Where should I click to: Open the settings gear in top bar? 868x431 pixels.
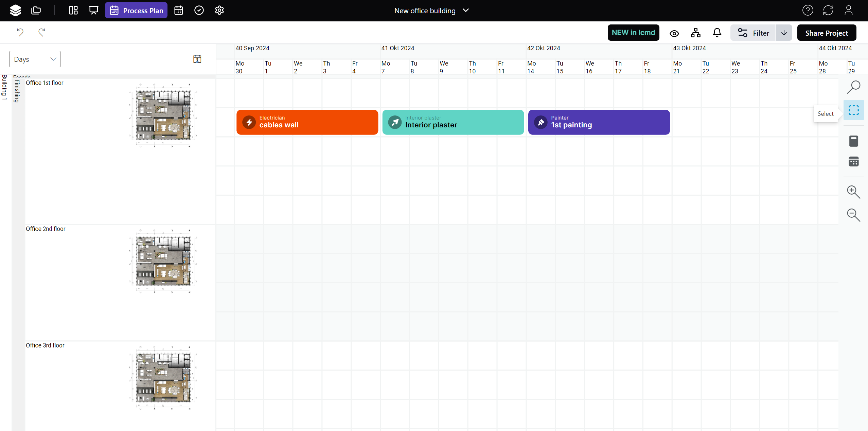point(219,11)
